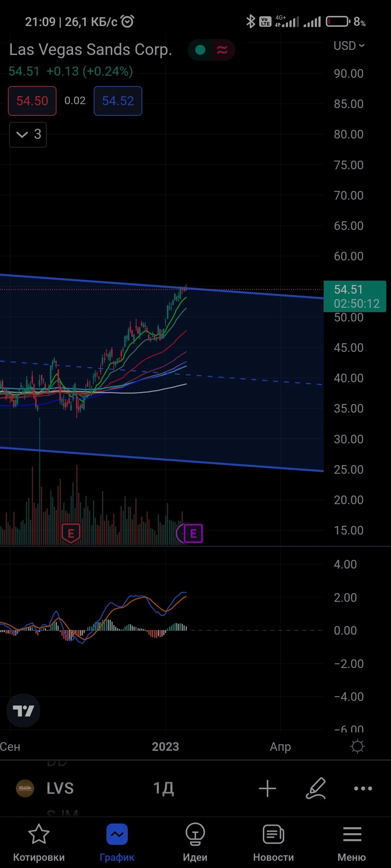Select the Las Vegas Sands Corp. title
Viewport: 391px width, 868px height.
[x=91, y=50]
